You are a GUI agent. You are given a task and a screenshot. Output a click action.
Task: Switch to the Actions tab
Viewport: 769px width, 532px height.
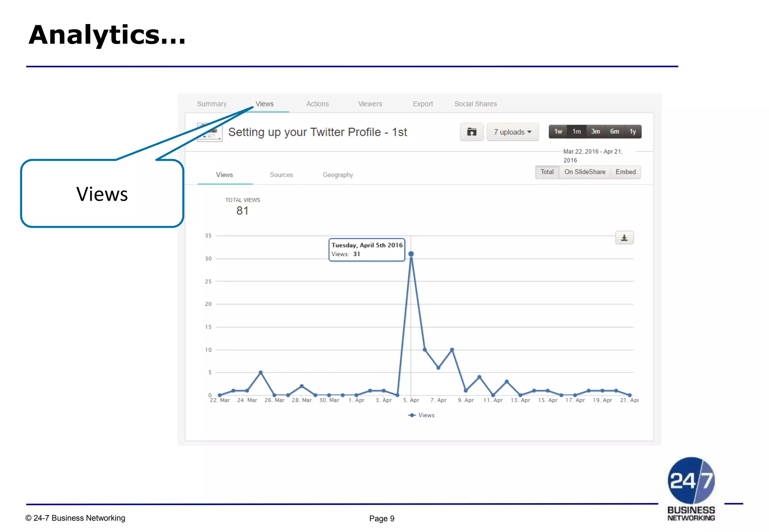[x=317, y=104]
